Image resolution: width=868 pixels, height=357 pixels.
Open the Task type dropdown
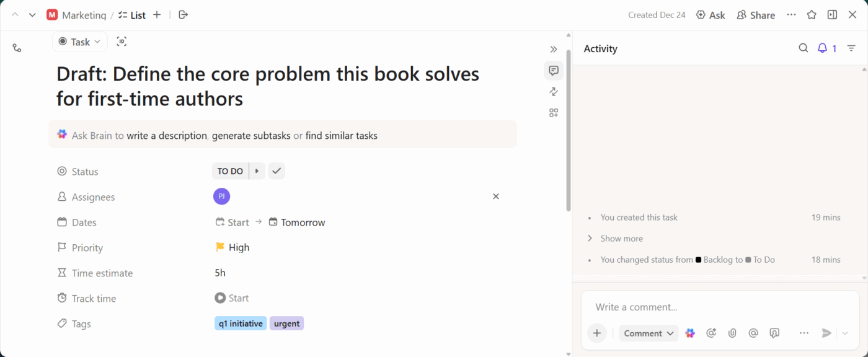coord(79,42)
